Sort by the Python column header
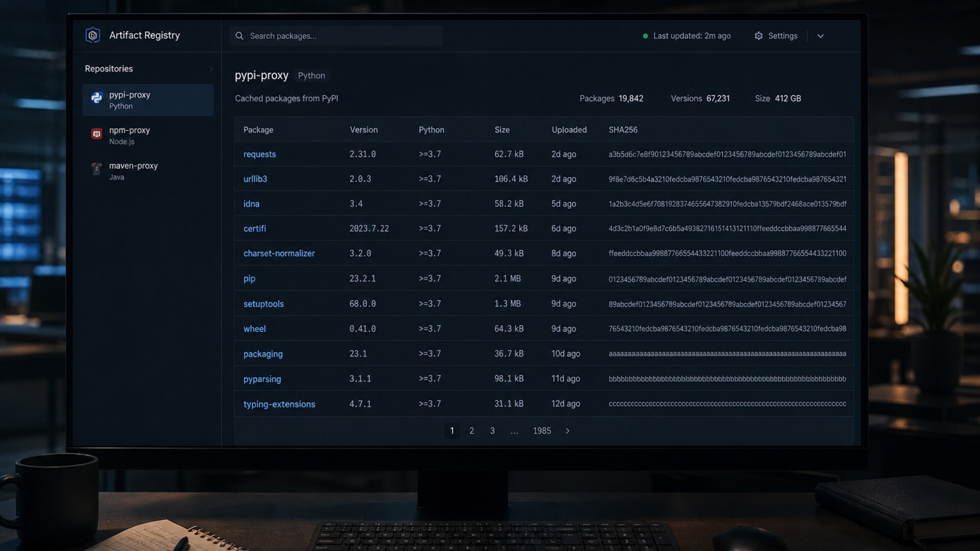The height and width of the screenshot is (551, 980). (431, 130)
